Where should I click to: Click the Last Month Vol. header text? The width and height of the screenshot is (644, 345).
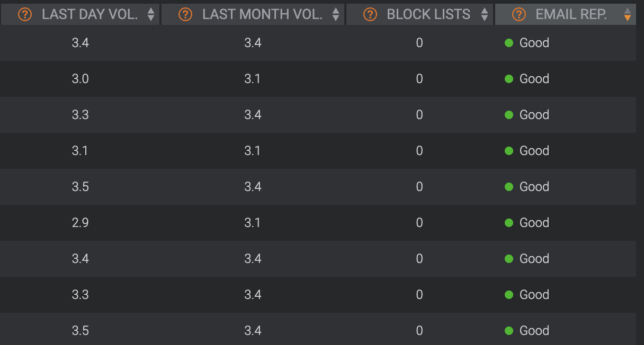point(262,14)
